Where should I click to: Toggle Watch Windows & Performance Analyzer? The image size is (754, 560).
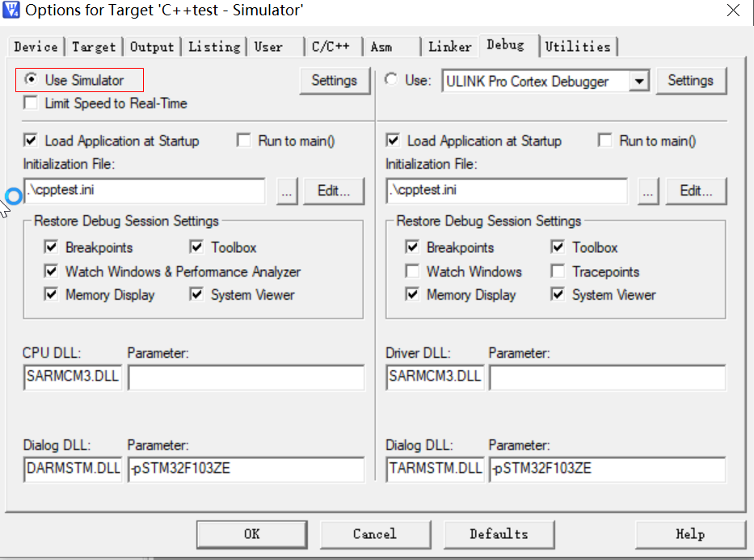[51, 271]
